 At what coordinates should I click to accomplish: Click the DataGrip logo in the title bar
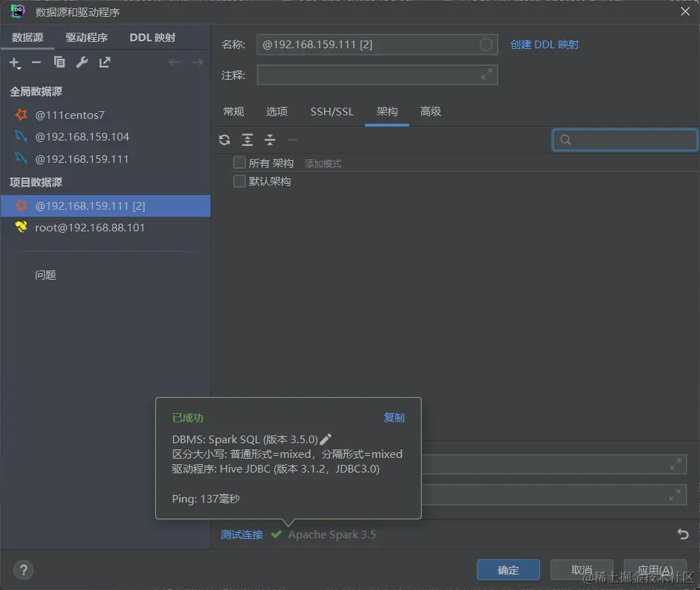point(17,12)
